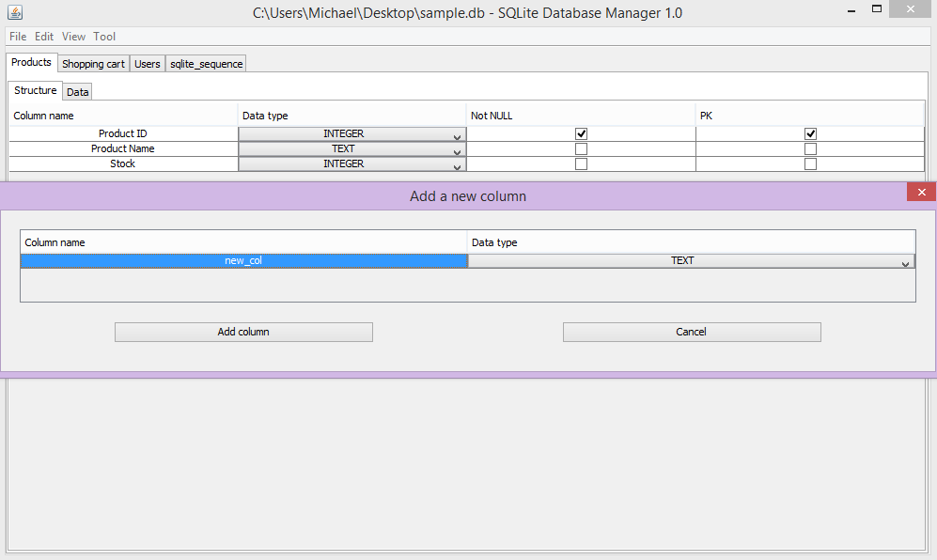Click the Add column button

pos(243,332)
